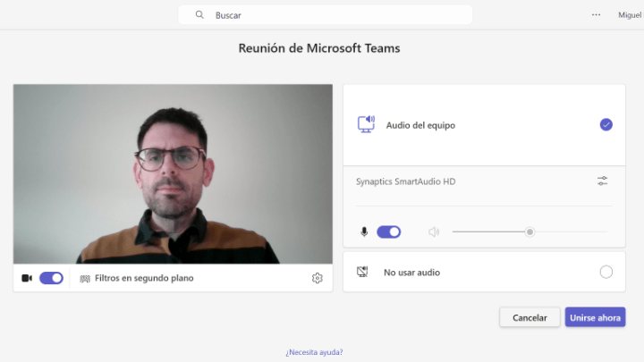Click the background filters icon
The width and height of the screenshot is (644, 362).
85,279
